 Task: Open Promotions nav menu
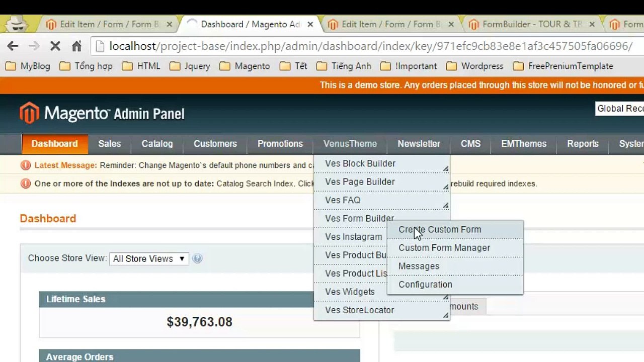tap(280, 144)
